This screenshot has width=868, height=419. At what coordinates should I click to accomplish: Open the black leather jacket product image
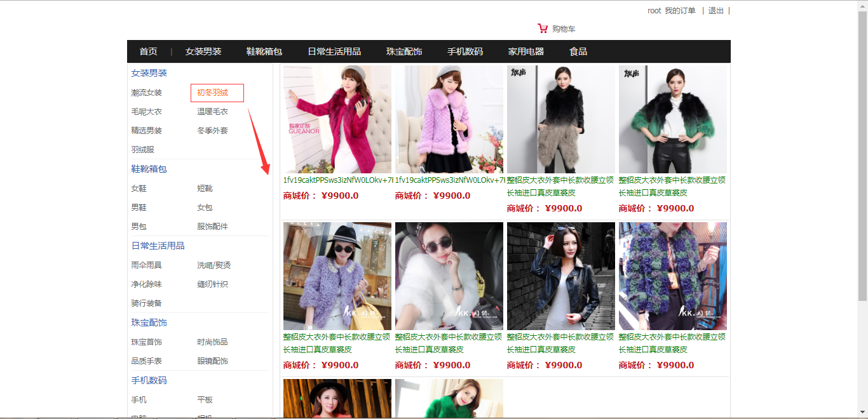[x=561, y=276]
